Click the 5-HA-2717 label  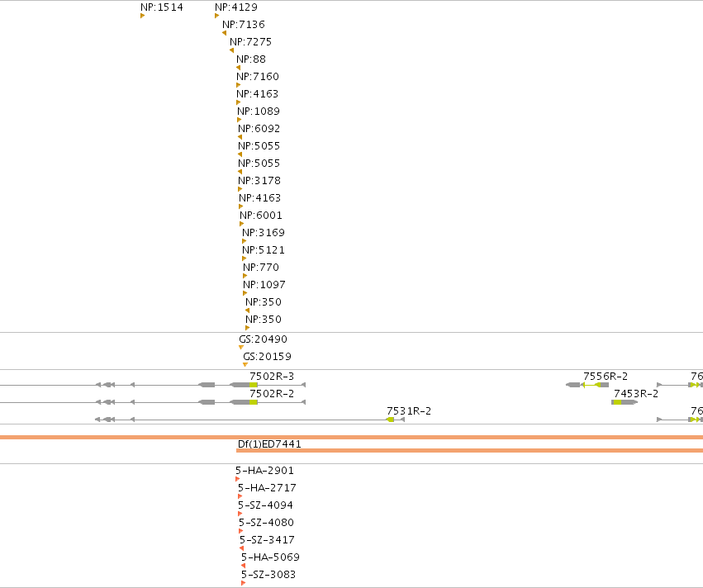(x=267, y=487)
